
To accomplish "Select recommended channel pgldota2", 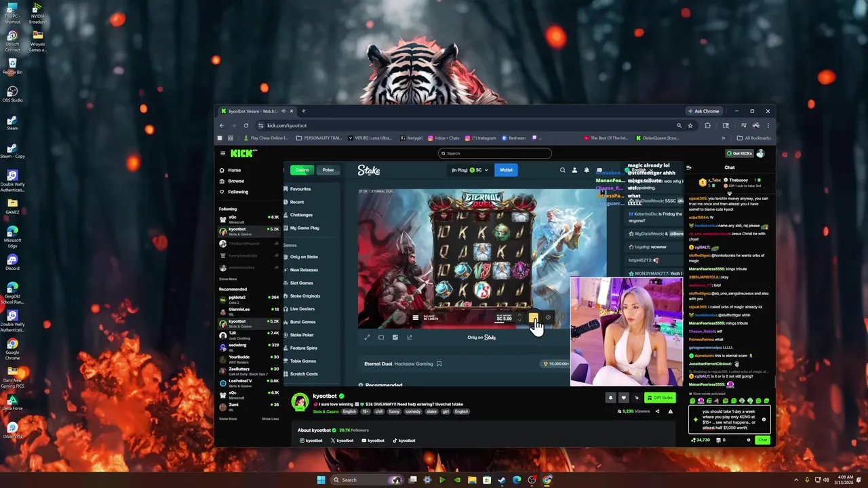I will pyautogui.click(x=249, y=299).
